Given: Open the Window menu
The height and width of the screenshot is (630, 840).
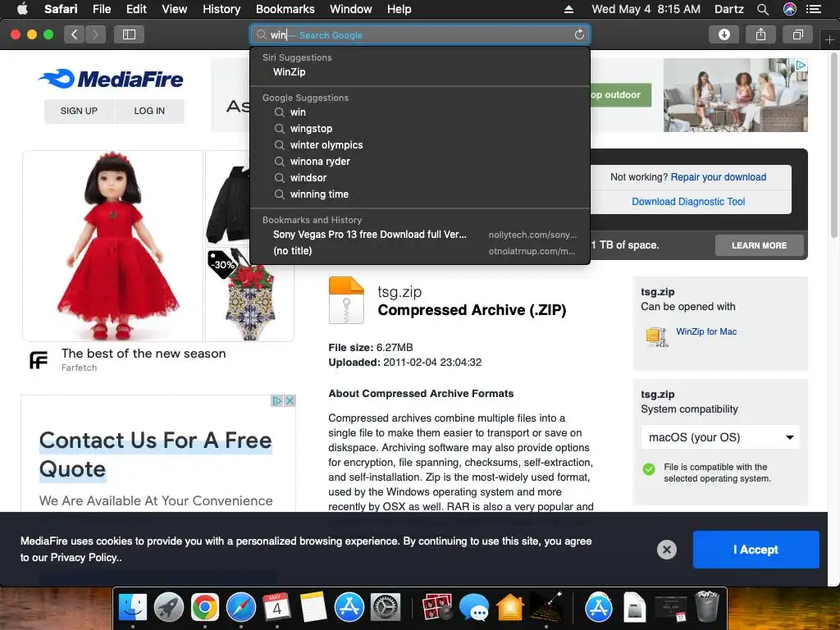Looking at the screenshot, I should [x=351, y=9].
